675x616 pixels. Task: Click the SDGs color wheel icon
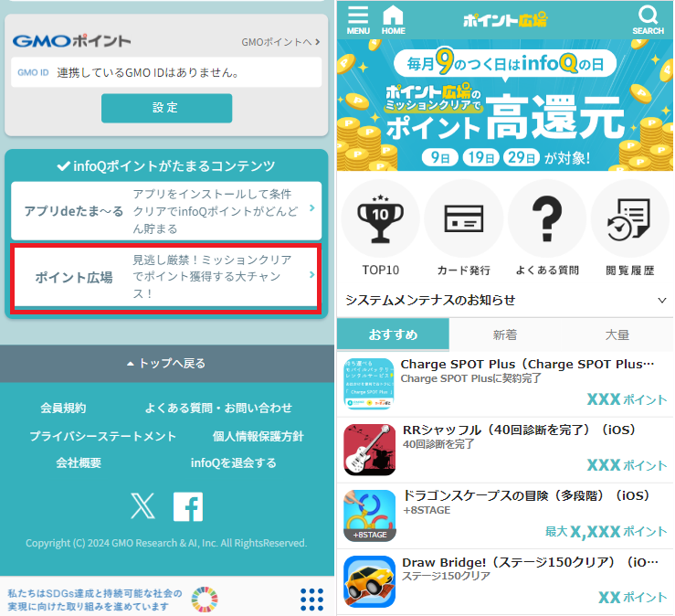[205, 600]
